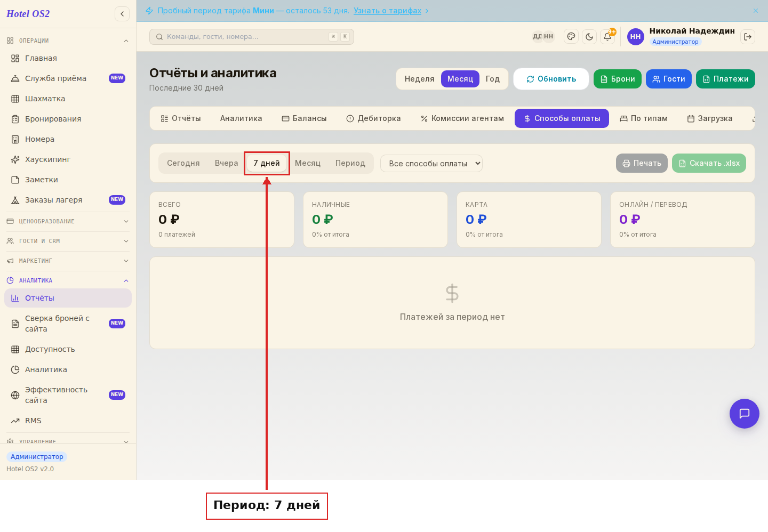The height and width of the screenshot is (532, 768).
Task: Open Заказы лагеря in the sidebar
Action: point(68,200)
